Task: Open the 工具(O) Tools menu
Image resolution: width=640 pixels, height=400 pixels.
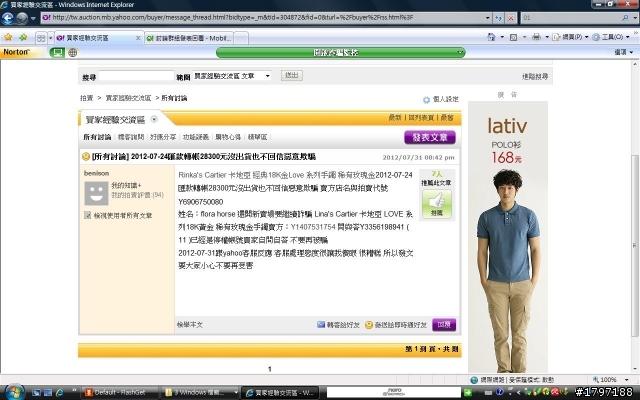Action: point(611,37)
